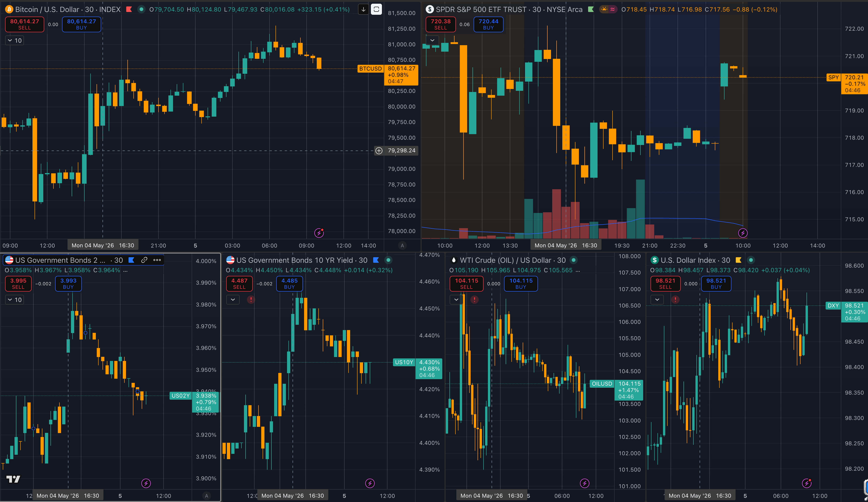Click the yellow flag on U.S. Dollar Index chart

coord(739,260)
